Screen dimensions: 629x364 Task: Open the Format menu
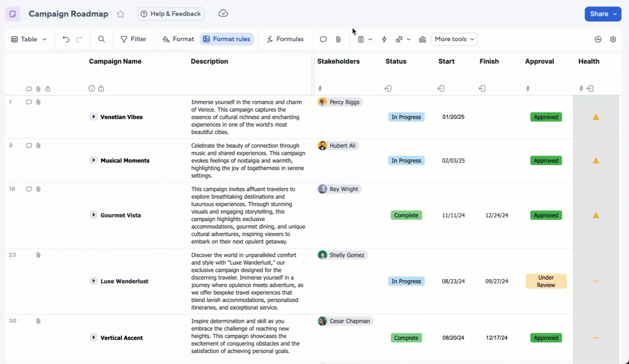178,39
